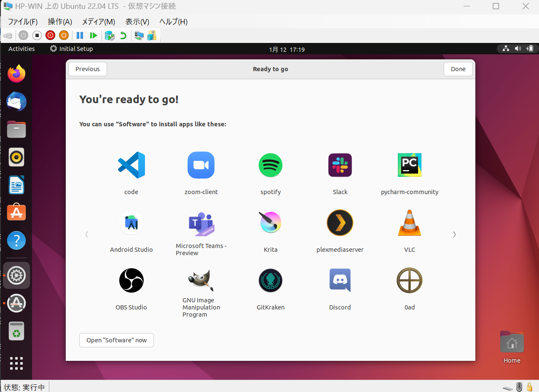
Task: Click the "You're ready to go!" heading
Action: tap(129, 100)
